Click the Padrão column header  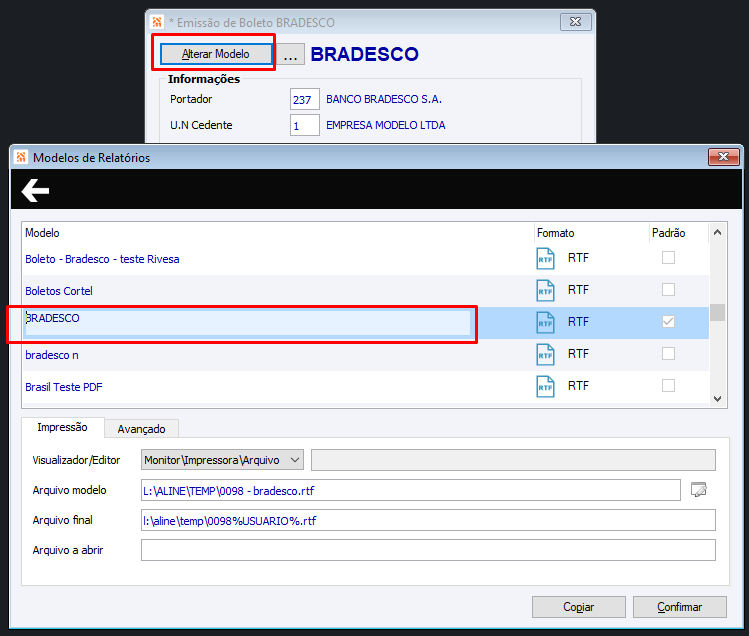668,233
